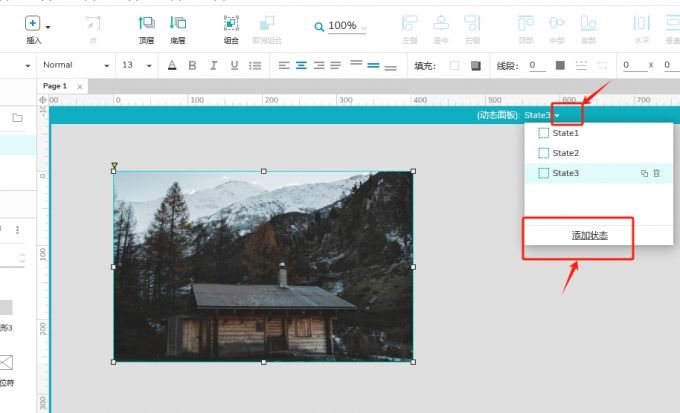
Task: Select the cabin image on canvas
Action: (x=263, y=266)
